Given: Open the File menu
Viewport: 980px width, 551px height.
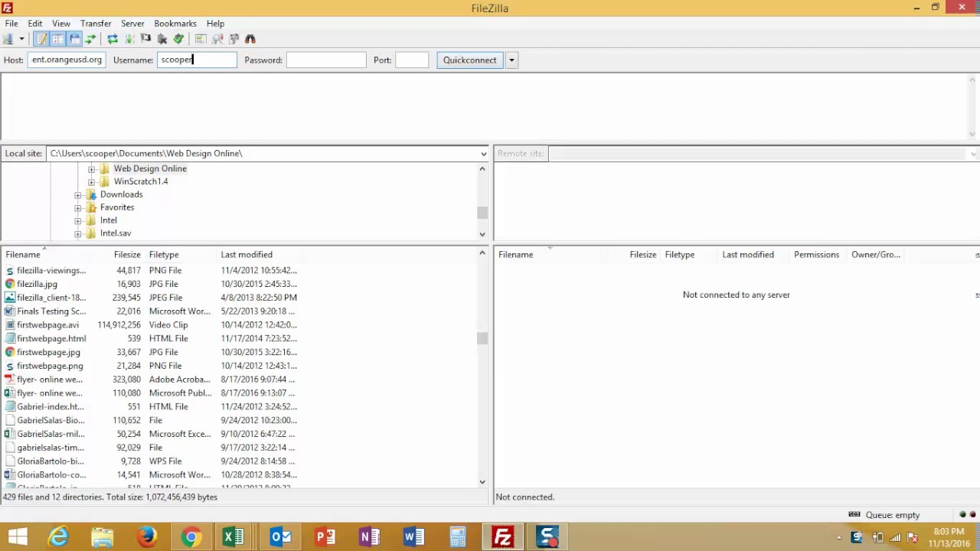Looking at the screenshot, I should tap(11, 24).
